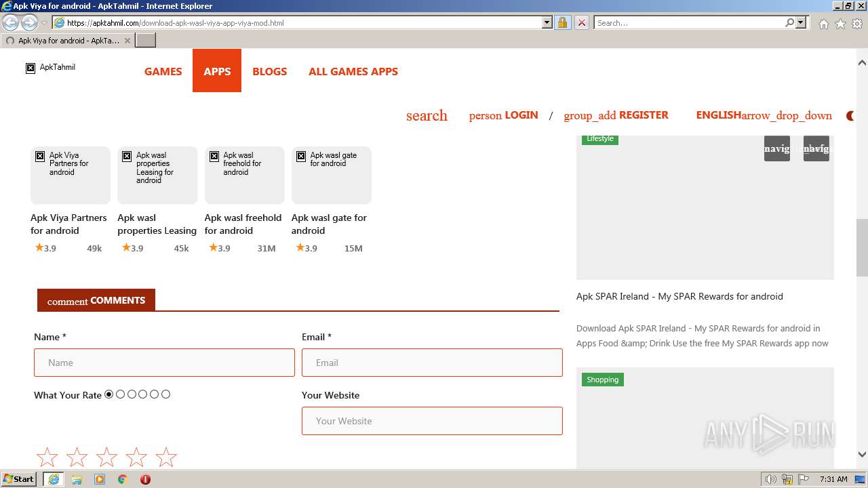868x488 pixels.
Task: Select the sixth rate radio button
Action: coord(166,394)
